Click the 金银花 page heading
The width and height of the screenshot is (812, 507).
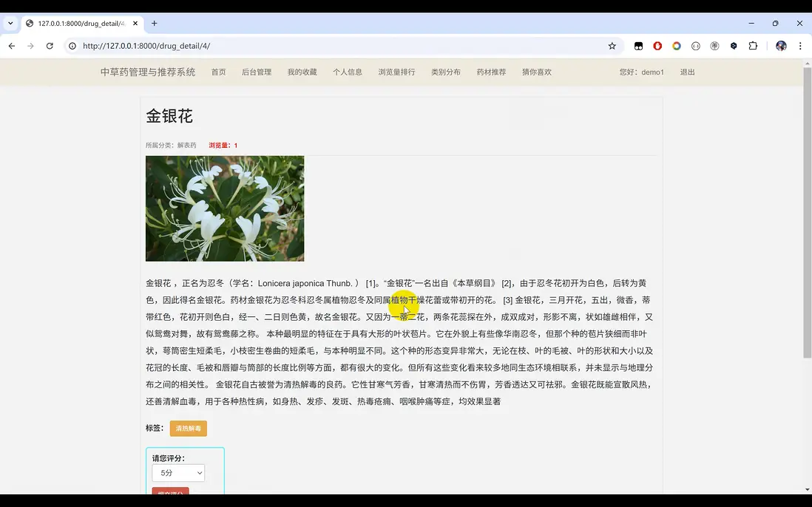click(x=169, y=116)
